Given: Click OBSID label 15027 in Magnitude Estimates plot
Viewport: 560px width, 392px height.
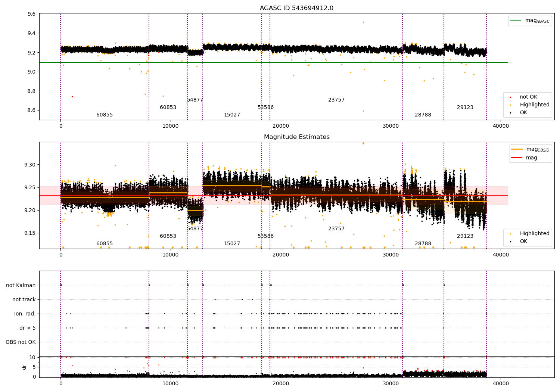Looking at the screenshot, I should click(x=232, y=244).
